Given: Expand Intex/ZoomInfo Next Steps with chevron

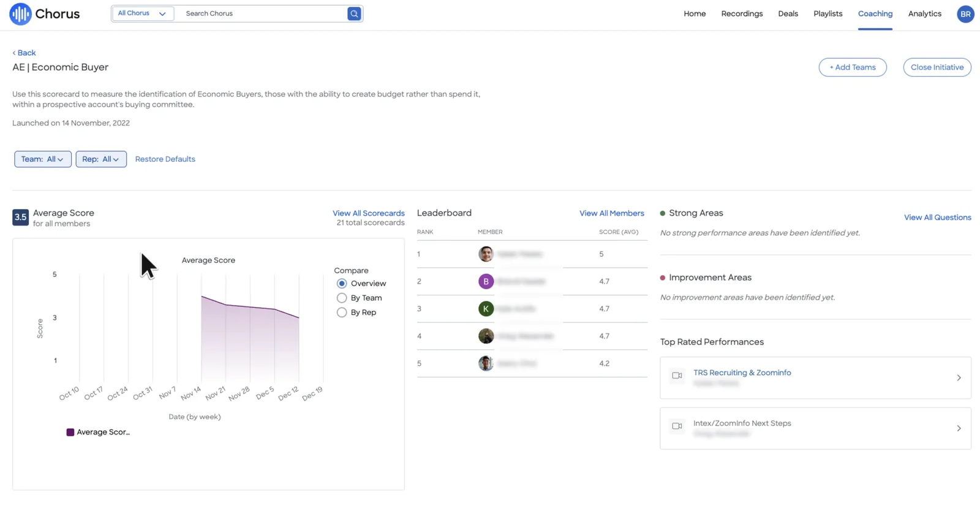Looking at the screenshot, I should [x=959, y=428].
